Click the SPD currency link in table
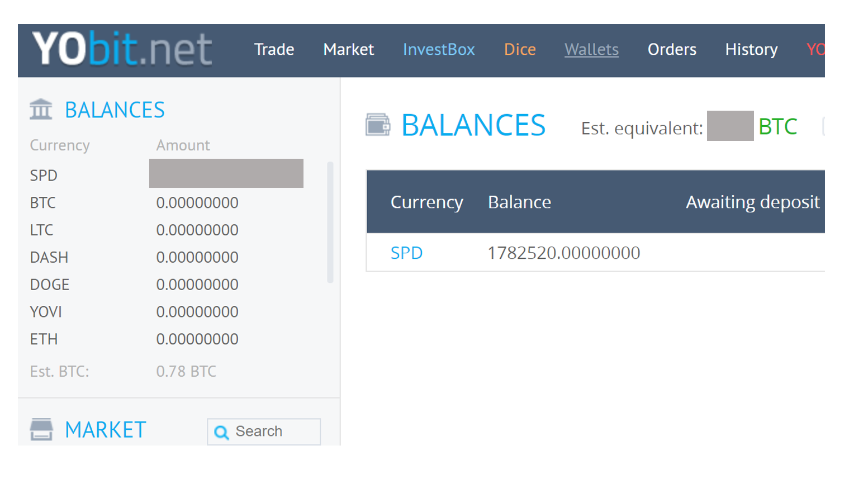This screenshot has height=488, width=868. (x=406, y=253)
